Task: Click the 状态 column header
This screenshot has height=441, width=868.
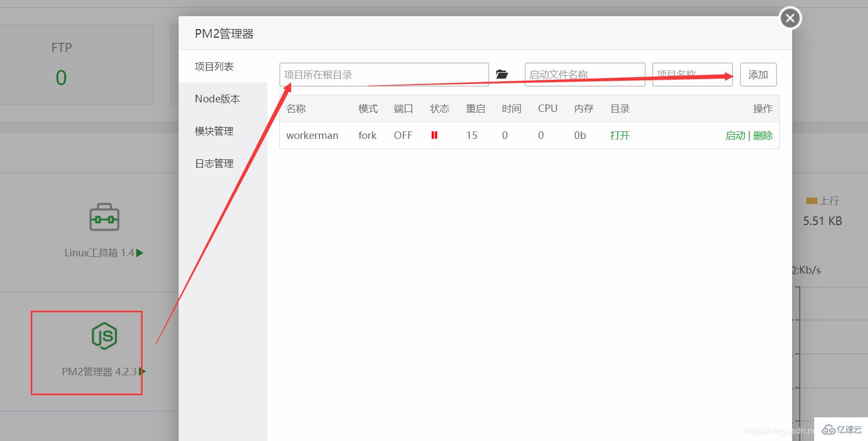Action: 440,109
